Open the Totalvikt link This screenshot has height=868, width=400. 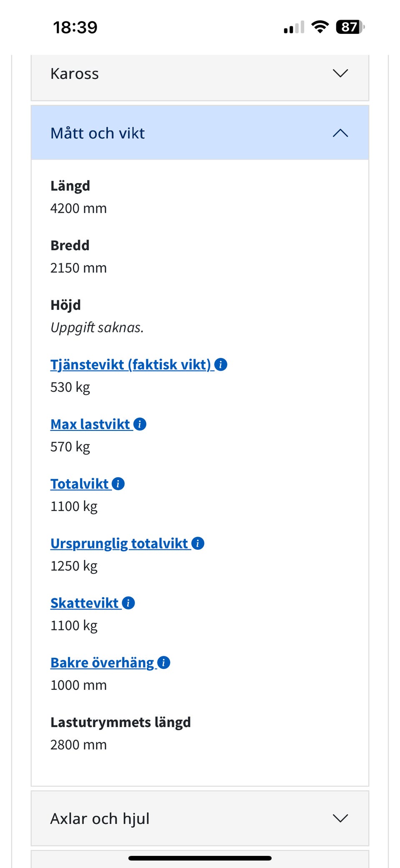point(79,484)
